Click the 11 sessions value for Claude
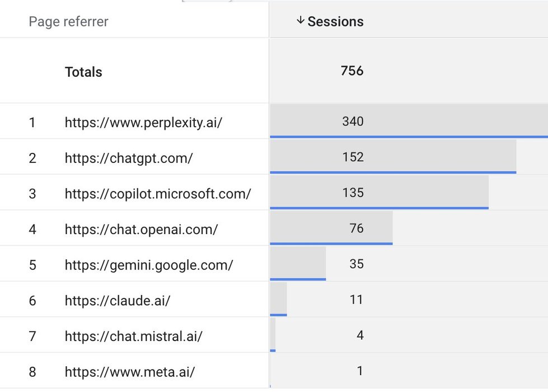 click(x=357, y=300)
